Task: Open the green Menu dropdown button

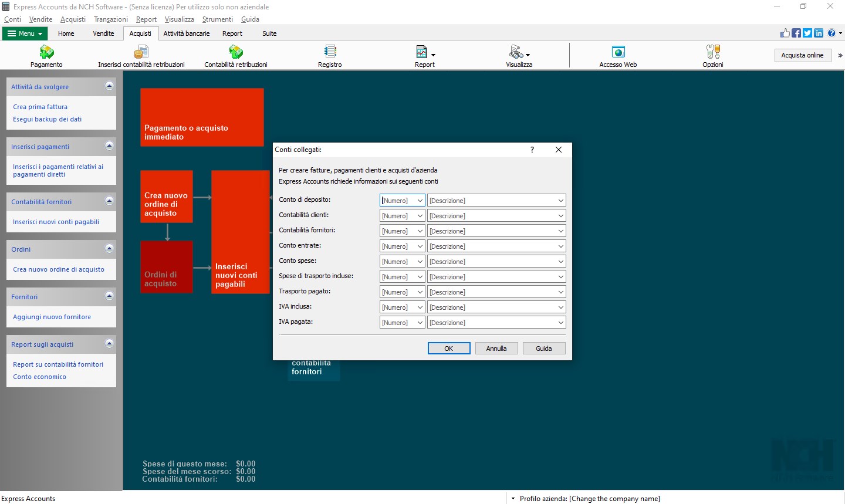Action: coord(25,33)
